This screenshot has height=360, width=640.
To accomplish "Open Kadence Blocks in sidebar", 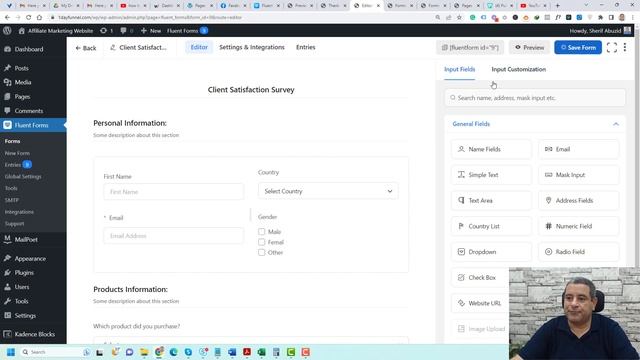I will (x=33, y=334).
